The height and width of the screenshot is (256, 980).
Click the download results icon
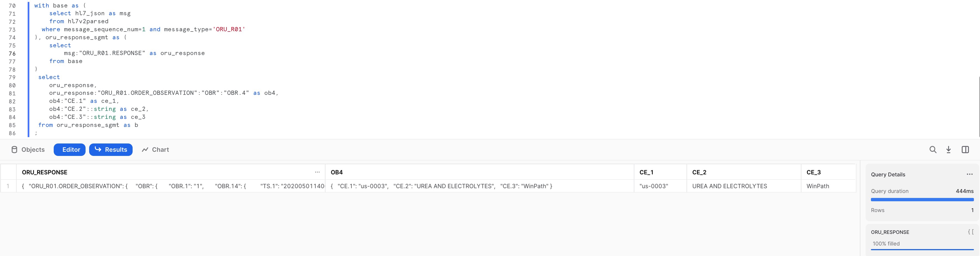point(948,150)
